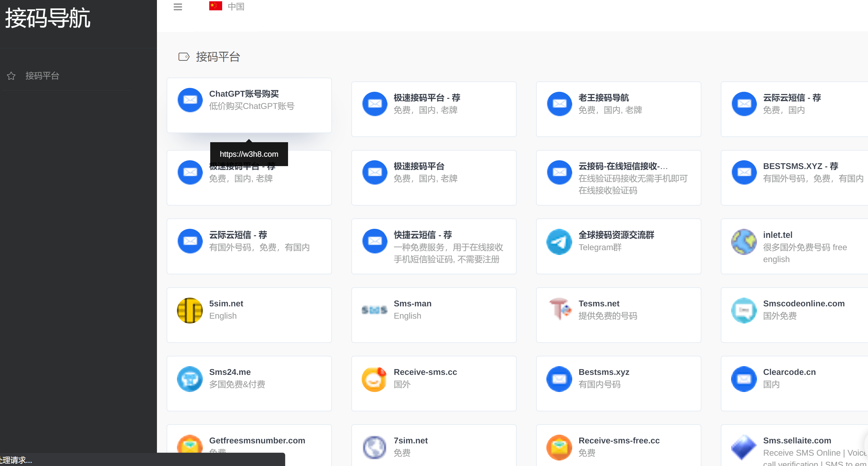Click the Tesms.net logo icon
The height and width of the screenshot is (466, 868).
559,309
